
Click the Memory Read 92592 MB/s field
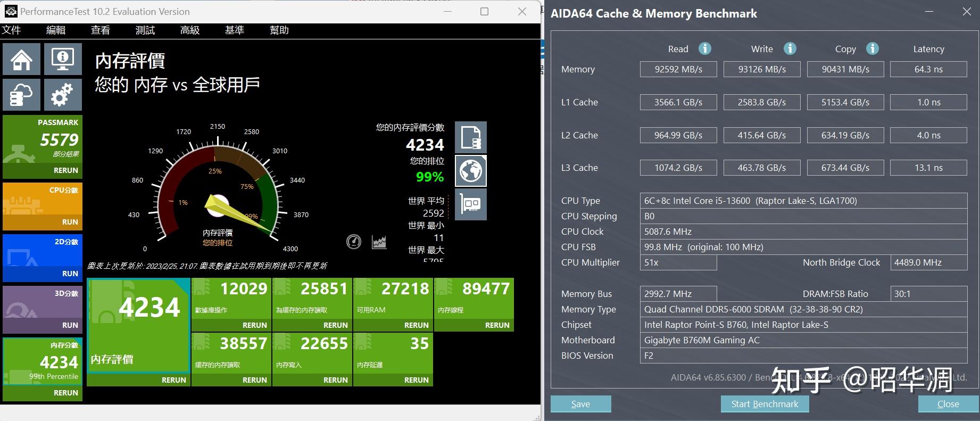pyautogui.click(x=678, y=69)
